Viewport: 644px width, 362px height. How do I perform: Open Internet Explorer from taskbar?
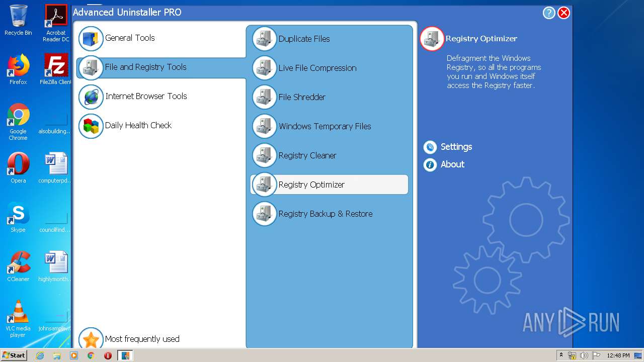(x=40, y=355)
